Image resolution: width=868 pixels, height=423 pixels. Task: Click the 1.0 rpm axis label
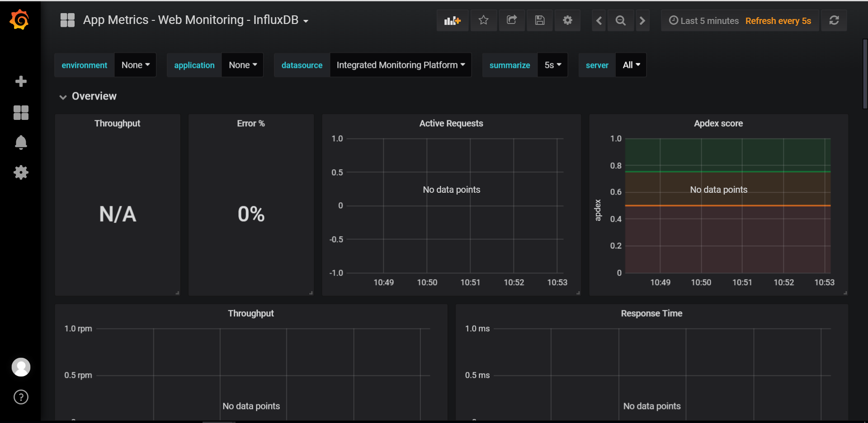[78, 328]
